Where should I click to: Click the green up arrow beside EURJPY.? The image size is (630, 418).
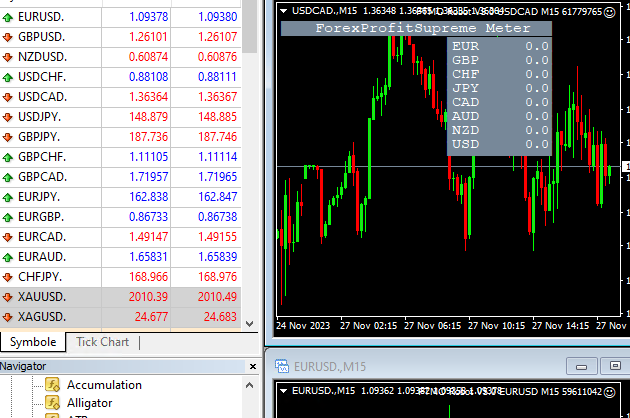point(8,197)
